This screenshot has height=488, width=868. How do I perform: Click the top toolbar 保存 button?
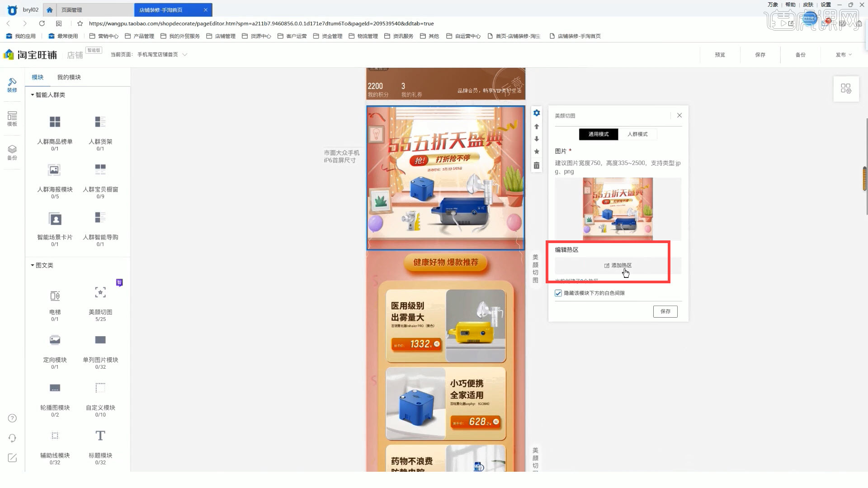(760, 55)
